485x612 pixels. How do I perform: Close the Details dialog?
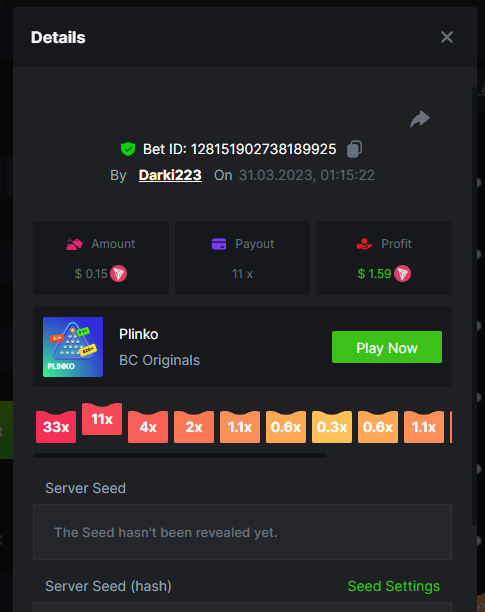447,37
